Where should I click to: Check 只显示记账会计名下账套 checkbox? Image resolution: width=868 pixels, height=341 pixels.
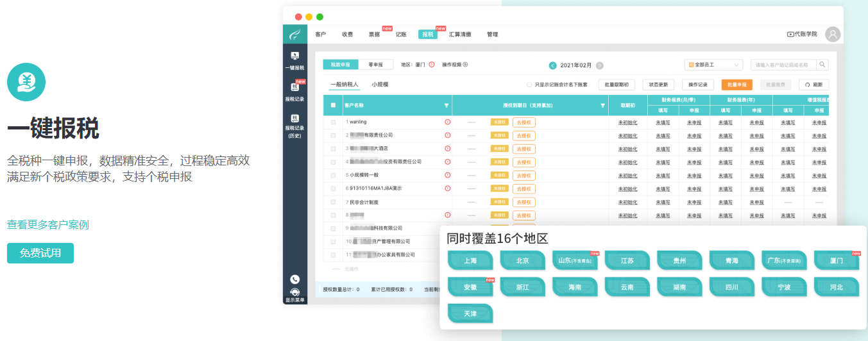[x=529, y=85]
